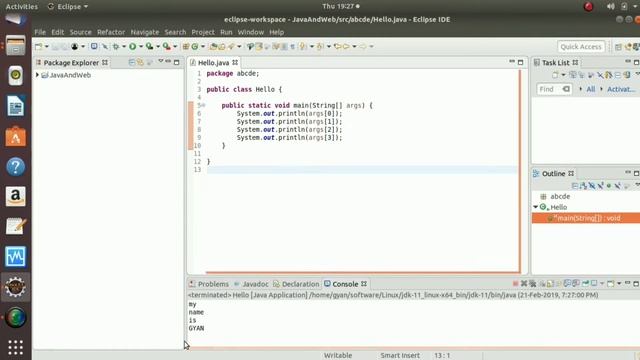Click in the Quick Access search field
Image resolution: width=640 pixels, height=360 pixels.
[581, 47]
